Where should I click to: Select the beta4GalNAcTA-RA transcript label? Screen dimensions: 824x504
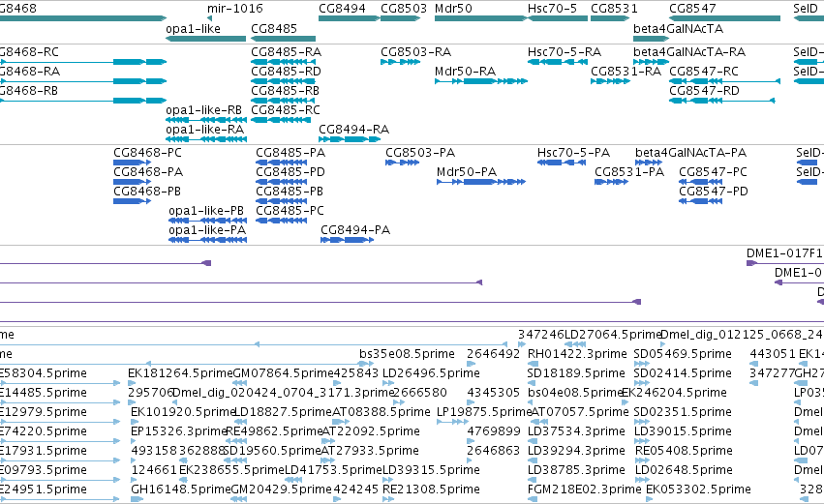coord(689,52)
